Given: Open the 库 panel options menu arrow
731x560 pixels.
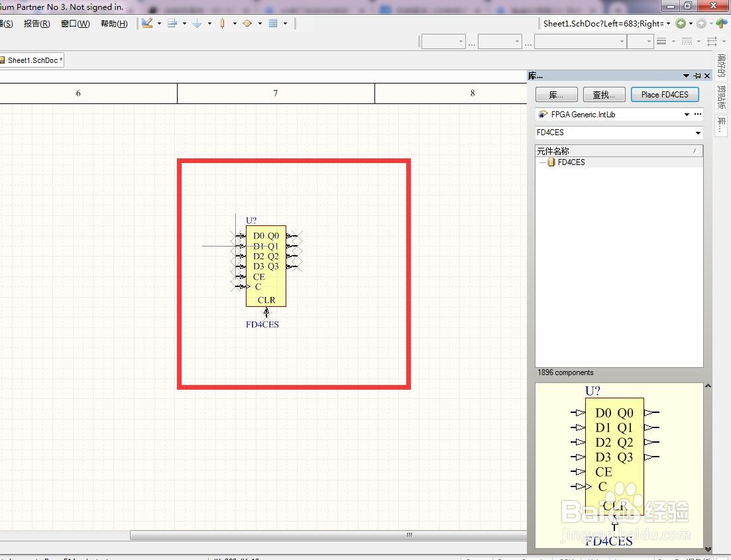Looking at the screenshot, I should click(x=686, y=76).
